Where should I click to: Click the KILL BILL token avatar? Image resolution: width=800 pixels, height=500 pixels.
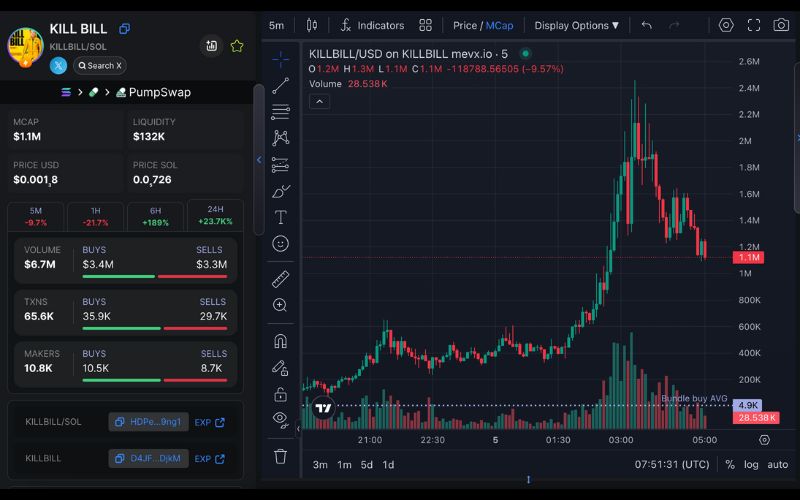25,47
